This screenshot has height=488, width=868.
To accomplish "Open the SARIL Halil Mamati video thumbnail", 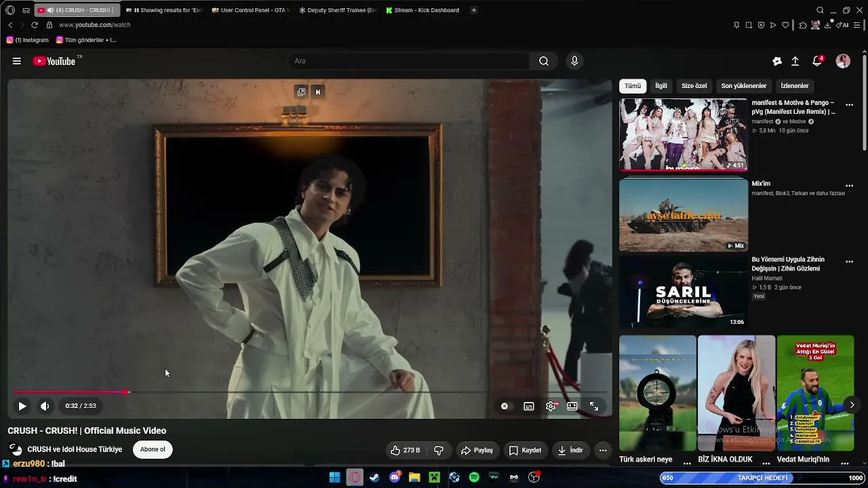I will coord(684,292).
